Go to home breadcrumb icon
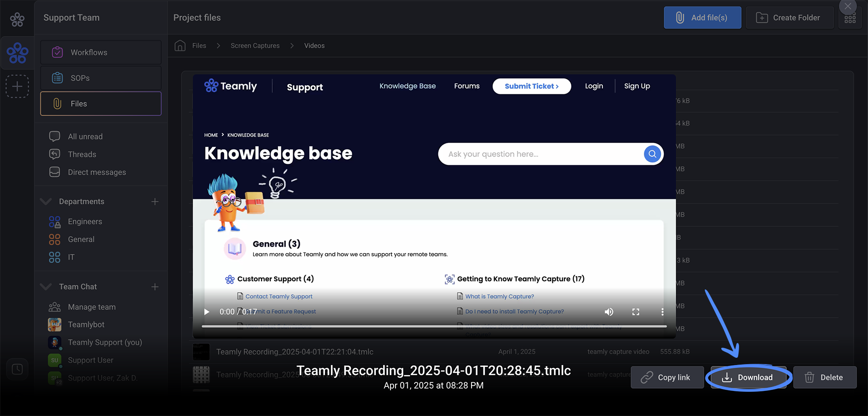 pyautogui.click(x=180, y=46)
